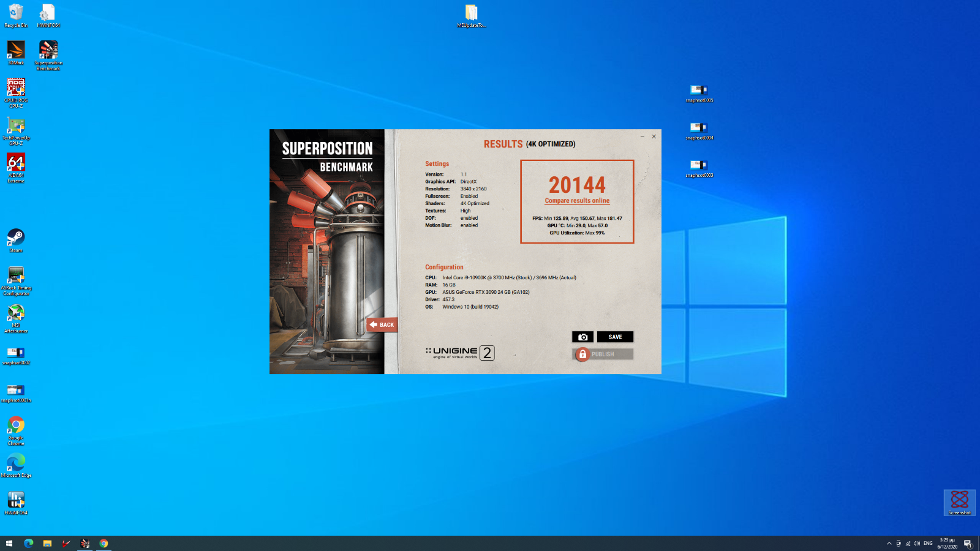Screen dimensions: 980x551
Task: Click the ENG language indicator
Action: [x=928, y=543]
